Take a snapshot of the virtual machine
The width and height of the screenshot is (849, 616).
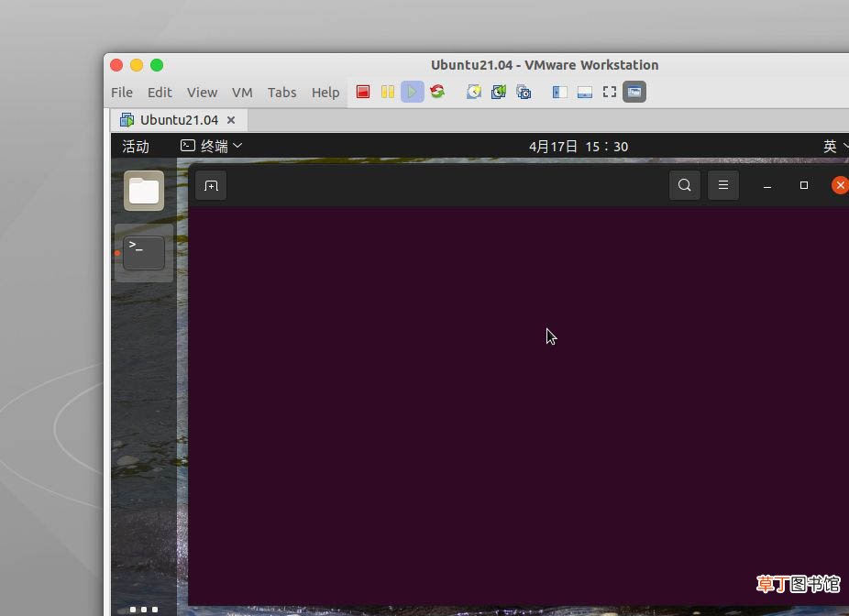click(x=474, y=92)
